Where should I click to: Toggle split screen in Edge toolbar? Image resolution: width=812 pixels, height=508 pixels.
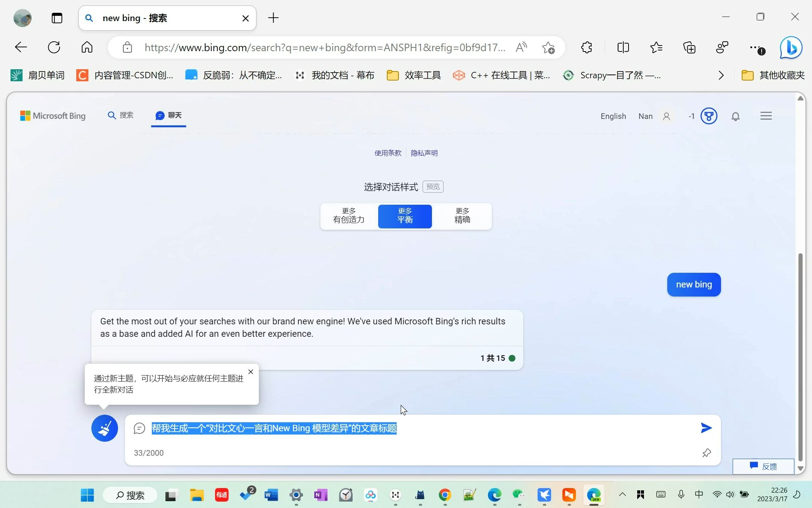pos(623,47)
